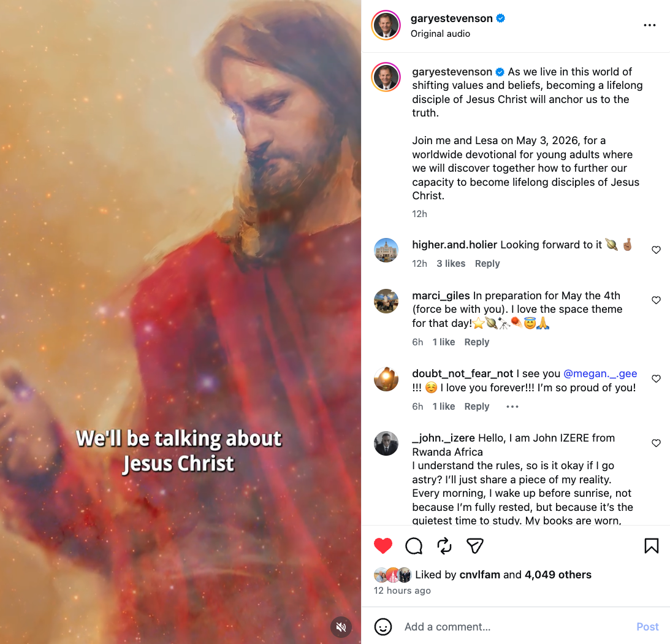
Task: View likes on higher.and.holier's comment
Action: 451,263
